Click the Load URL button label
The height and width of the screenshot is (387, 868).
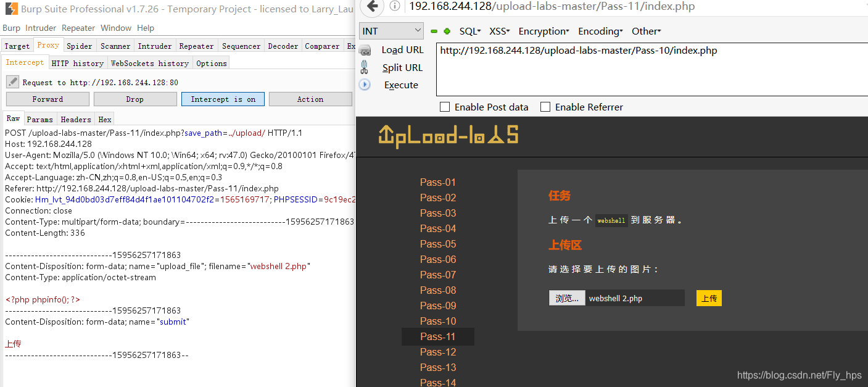coord(403,50)
